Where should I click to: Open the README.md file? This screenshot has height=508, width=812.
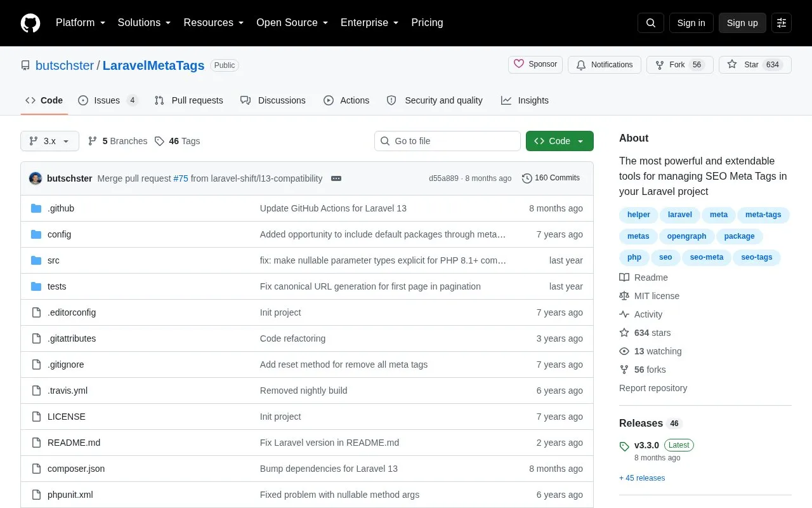point(74,443)
